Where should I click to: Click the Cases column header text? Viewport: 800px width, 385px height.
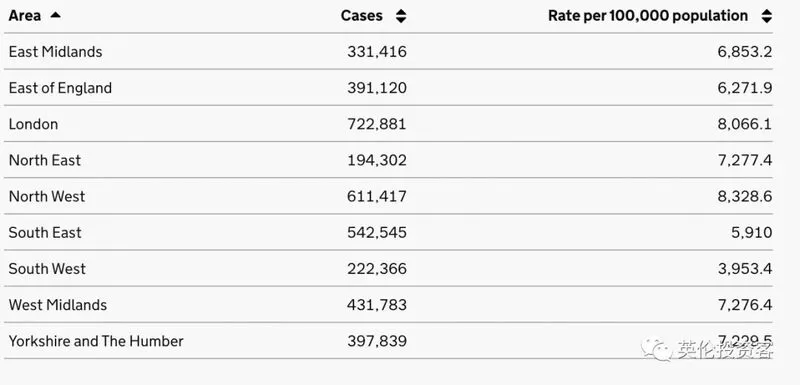click(x=361, y=16)
